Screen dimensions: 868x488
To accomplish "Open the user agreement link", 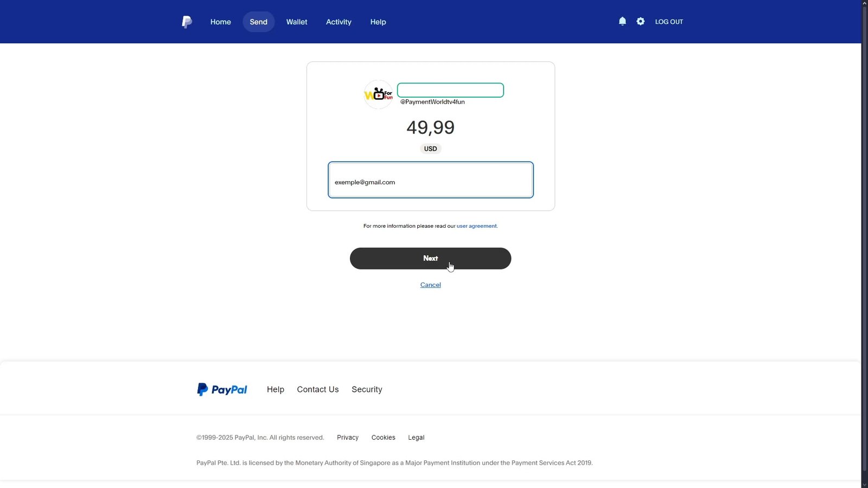I will tap(477, 226).
